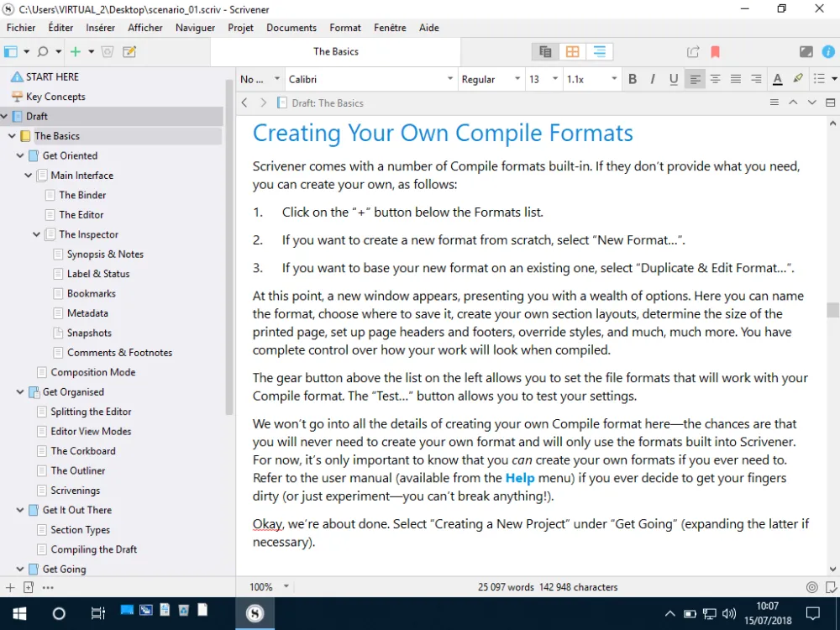Select START HERE in binder
The image size is (840, 630).
tap(52, 77)
